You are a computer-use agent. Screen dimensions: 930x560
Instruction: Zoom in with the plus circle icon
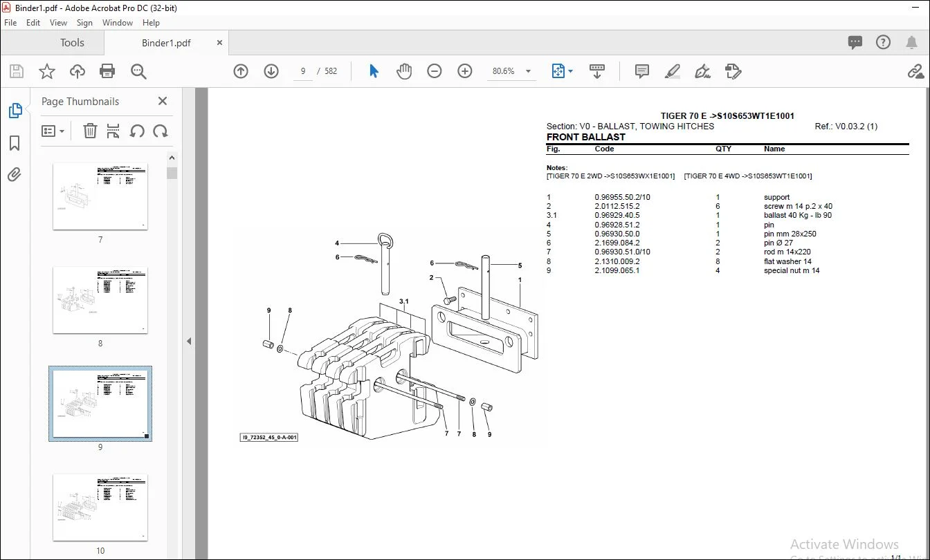pos(465,71)
